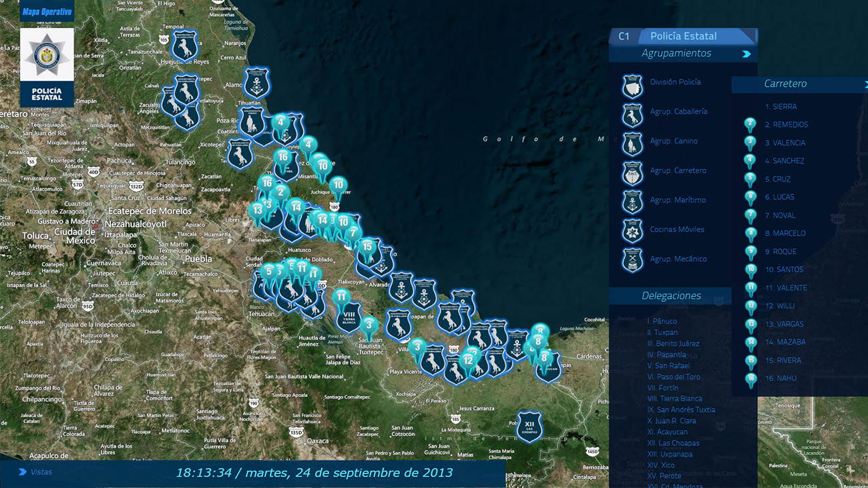Expand the Agrupamientos section arrow
The height and width of the screenshot is (488, 868).
(x=746, y=54)
